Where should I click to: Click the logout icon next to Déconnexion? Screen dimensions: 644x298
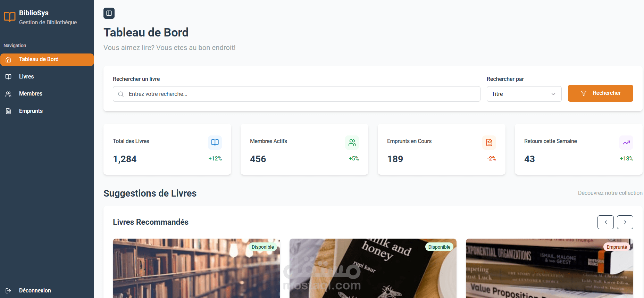[x=9, y=291]
